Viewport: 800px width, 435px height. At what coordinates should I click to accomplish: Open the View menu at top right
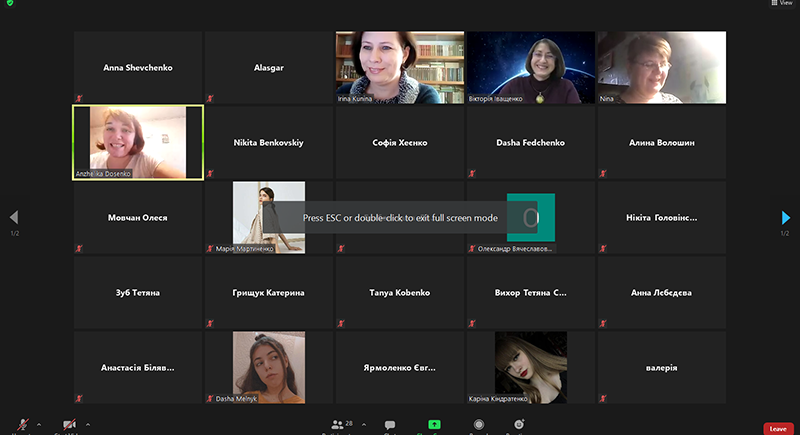781,4
